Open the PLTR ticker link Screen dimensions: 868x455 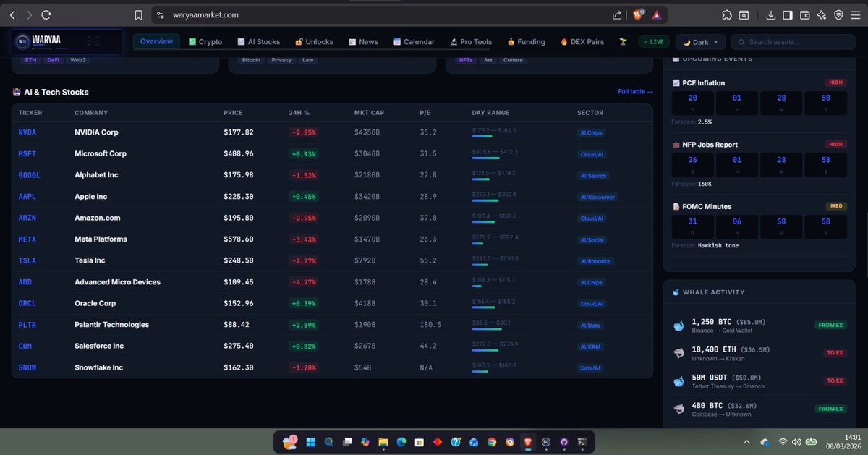(x=27, y=326)
